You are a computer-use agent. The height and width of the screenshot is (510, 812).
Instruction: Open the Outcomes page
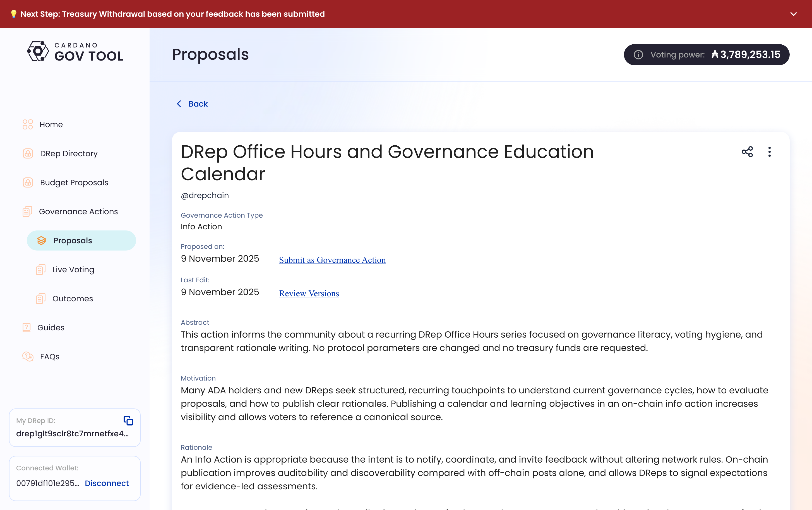click(73, 298)
